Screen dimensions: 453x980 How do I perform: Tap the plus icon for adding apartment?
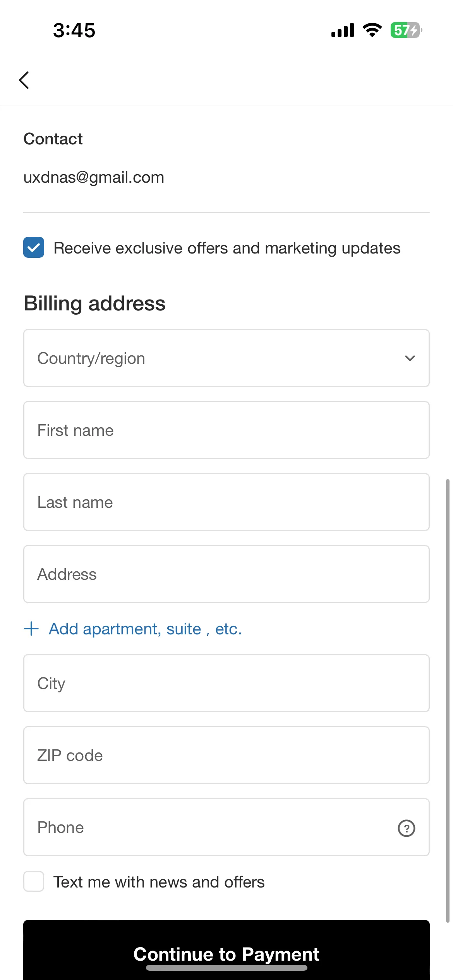coord(31,629)
